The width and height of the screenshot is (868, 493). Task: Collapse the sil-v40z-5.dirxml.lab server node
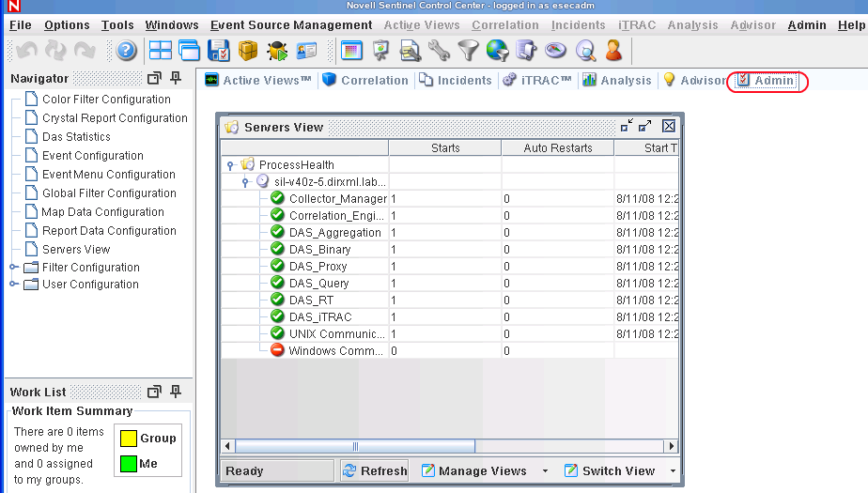coord(245,181)
